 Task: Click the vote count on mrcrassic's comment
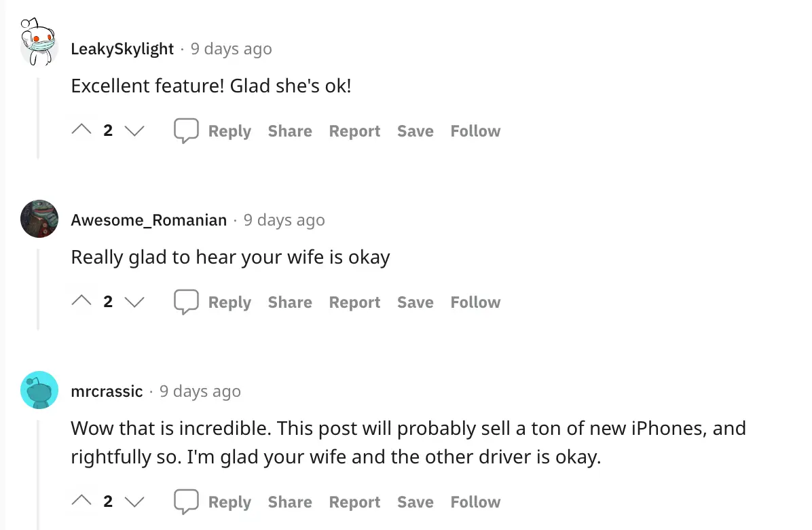(x=107, y=501)
